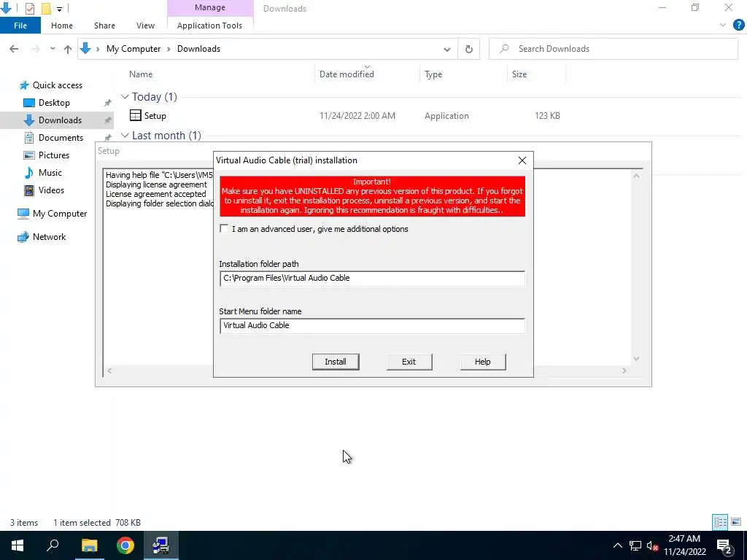Go back with the Back arrow
Viewport: 747px width, 560px height.
[x=14, y=49]
